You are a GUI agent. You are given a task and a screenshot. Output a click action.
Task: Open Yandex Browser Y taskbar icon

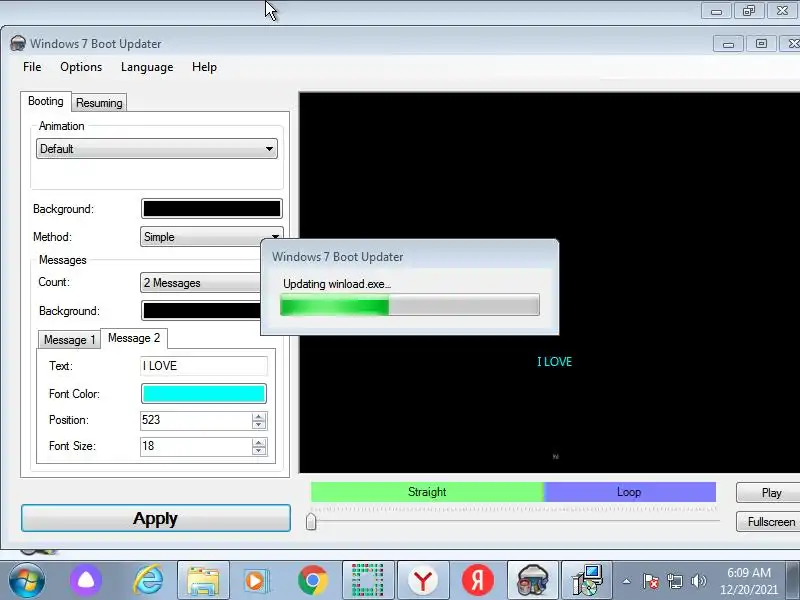pyautogui.click(x=423, y=580)
